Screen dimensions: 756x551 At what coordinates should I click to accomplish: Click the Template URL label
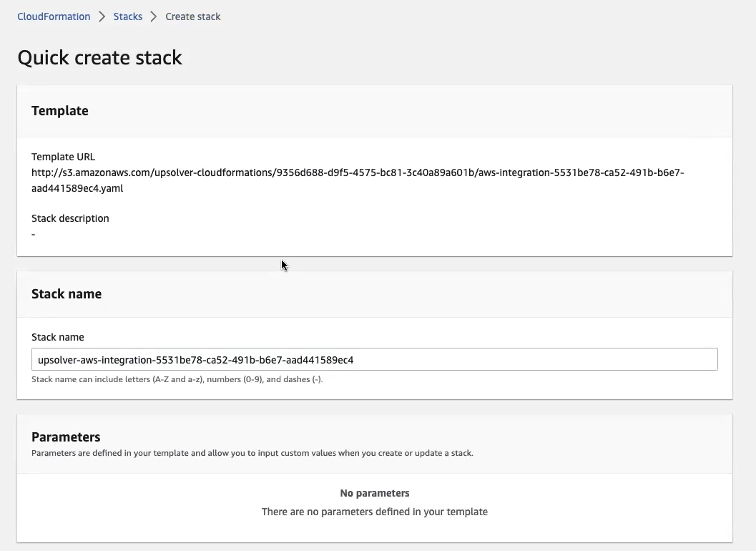pyautogui.click(x=63, y=157)
